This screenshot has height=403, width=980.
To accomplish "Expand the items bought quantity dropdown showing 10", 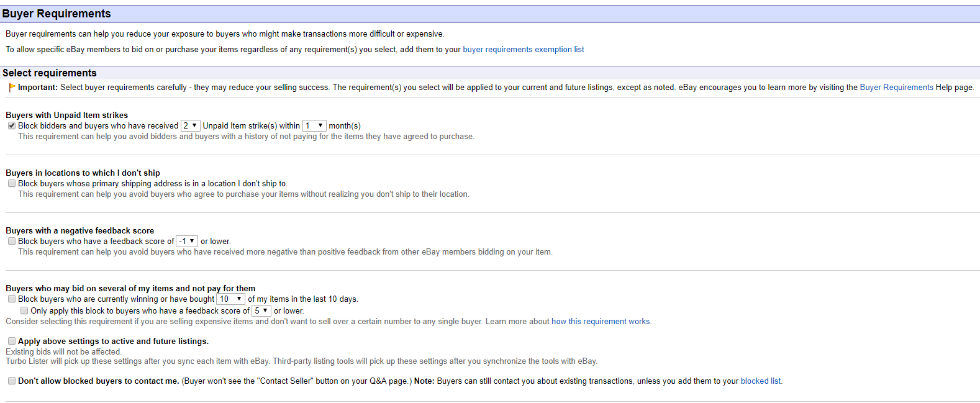I will click(230, 299).
